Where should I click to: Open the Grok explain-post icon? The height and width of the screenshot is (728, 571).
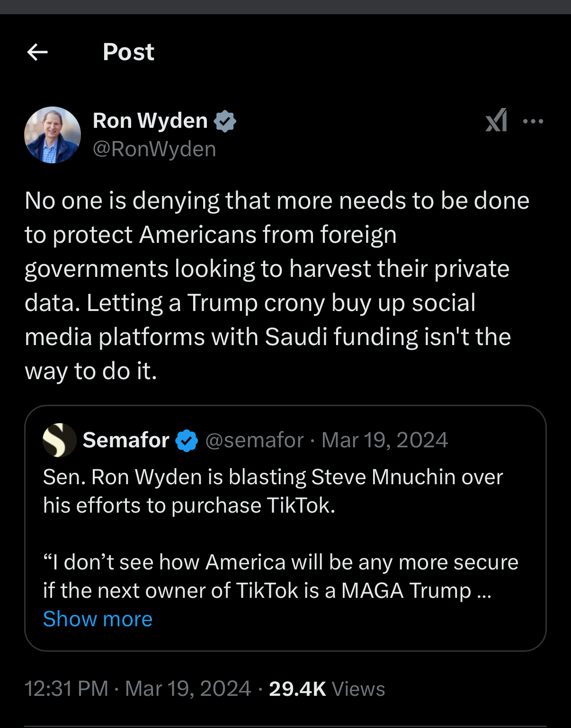point(496,120)
